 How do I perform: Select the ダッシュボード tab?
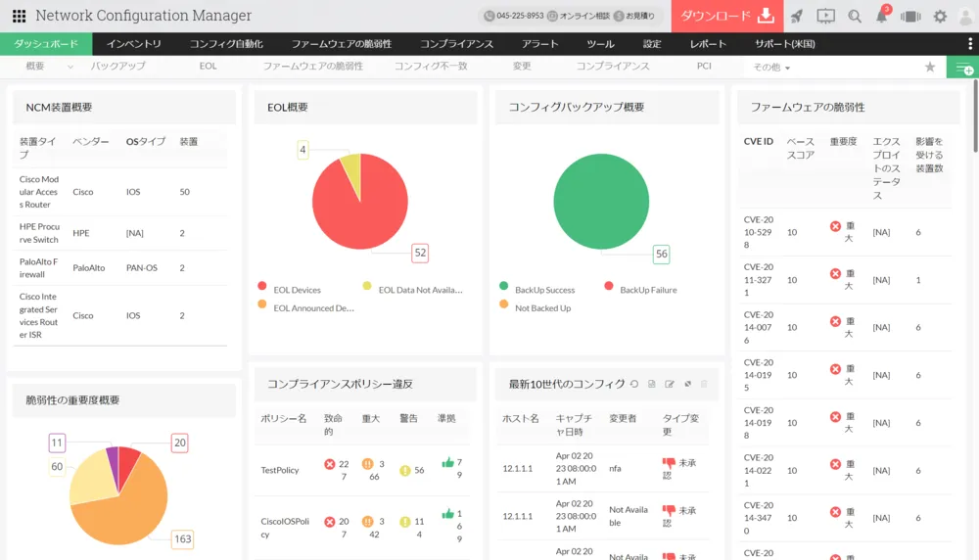(46, 44)
